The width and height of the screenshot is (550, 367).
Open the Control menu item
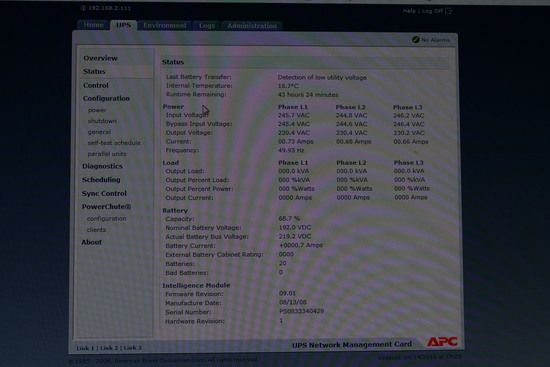(x=96, y=86)
